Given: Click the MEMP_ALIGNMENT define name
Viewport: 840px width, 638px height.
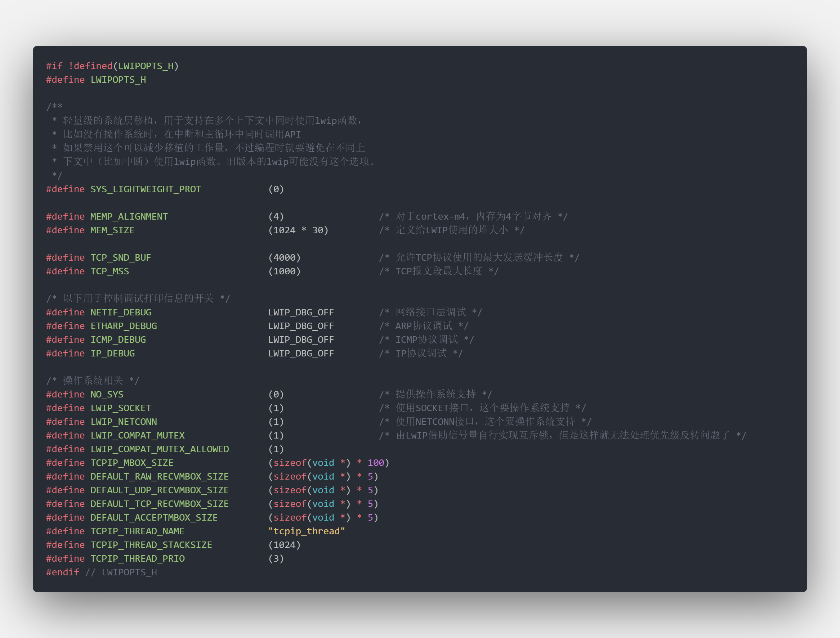Looking at the screenshot, I should (x=129, y=216).
